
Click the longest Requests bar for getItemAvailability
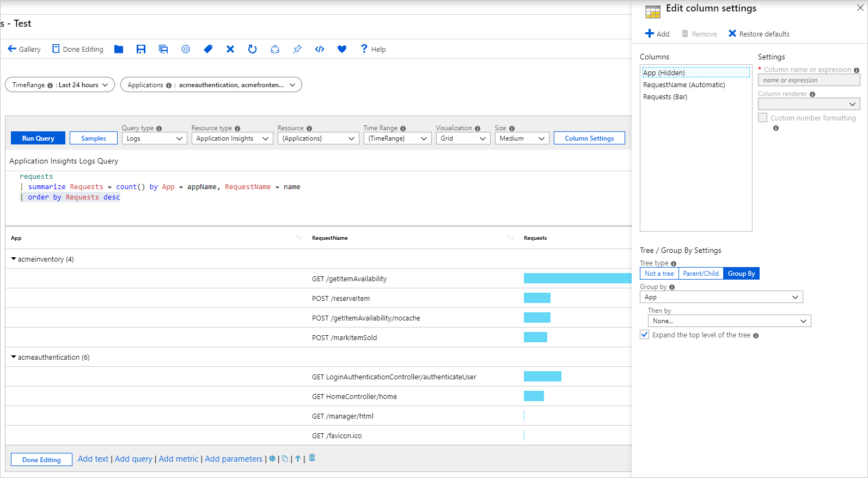coord(577,279)
